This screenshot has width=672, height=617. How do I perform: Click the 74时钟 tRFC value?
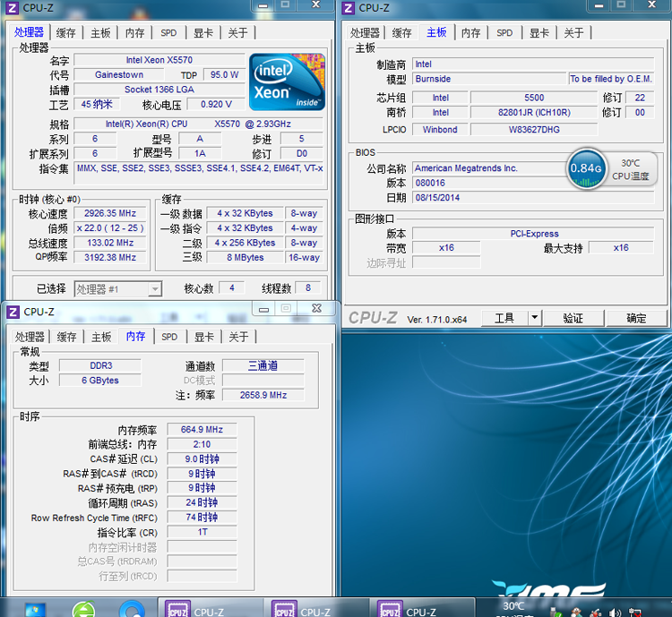[202, 518]
